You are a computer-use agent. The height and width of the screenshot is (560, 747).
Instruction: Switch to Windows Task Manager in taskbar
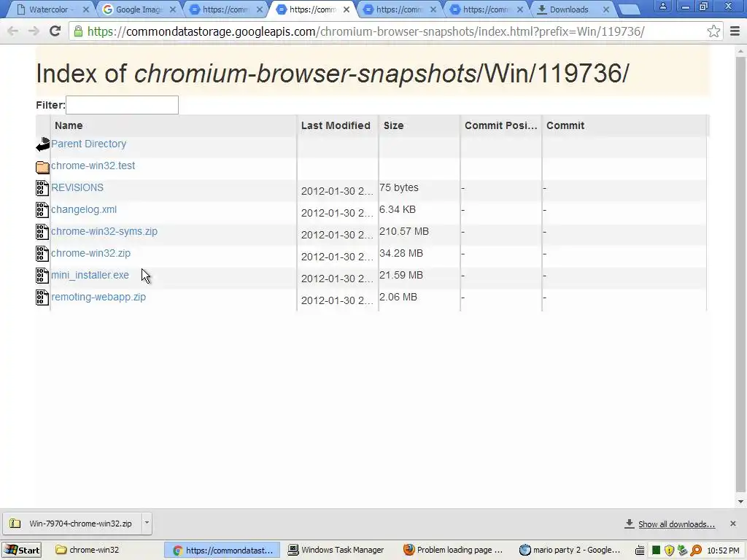coord(336,550)
